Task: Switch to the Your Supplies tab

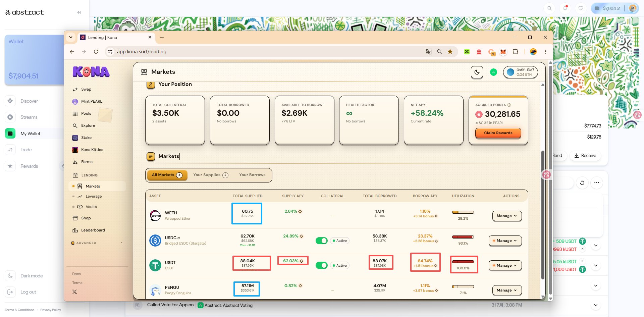Action: click(x=211, y=175)
